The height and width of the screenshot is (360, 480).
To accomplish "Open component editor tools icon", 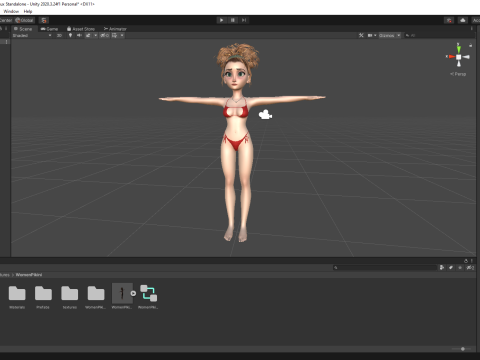I will (x=361, y=35).
